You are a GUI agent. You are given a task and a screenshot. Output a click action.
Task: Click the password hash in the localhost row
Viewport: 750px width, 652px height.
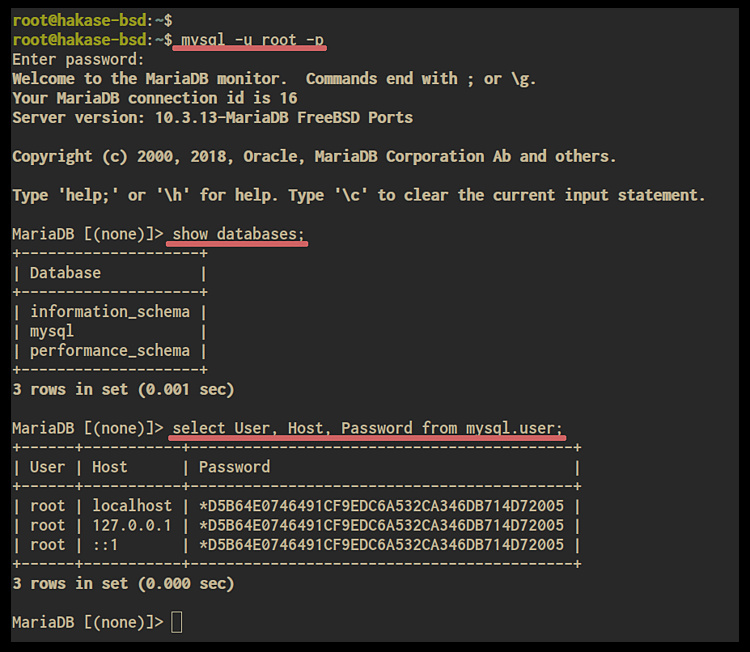381,506
